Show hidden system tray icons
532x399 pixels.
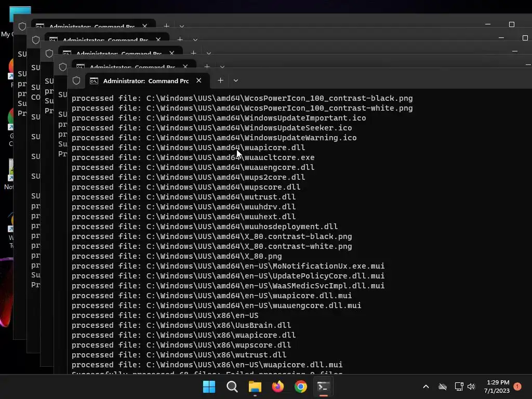(x=426, y=387)
